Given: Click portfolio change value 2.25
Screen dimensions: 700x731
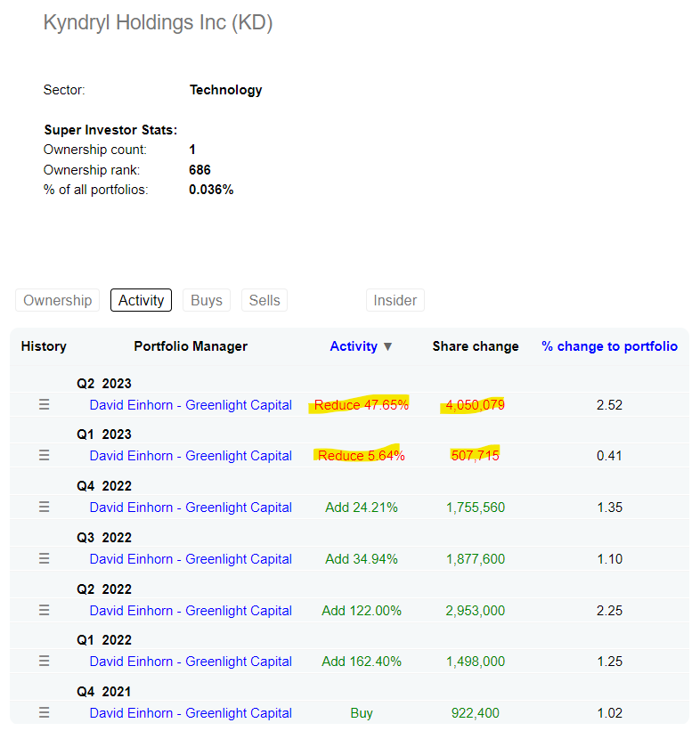Looking at the screenshot, I should coord(609,611).
